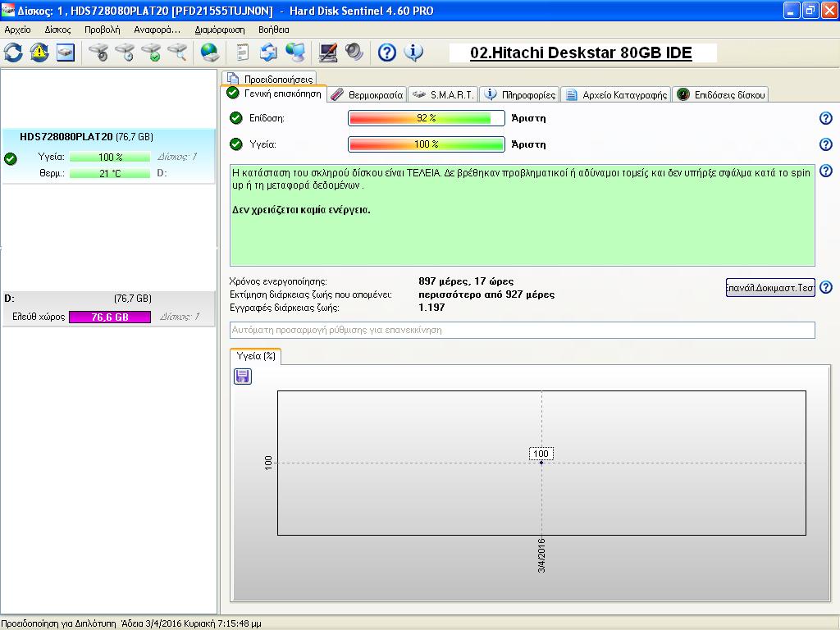
Task: Switch to the Επιδόσεις δίσκου tab
Action: 720,95
